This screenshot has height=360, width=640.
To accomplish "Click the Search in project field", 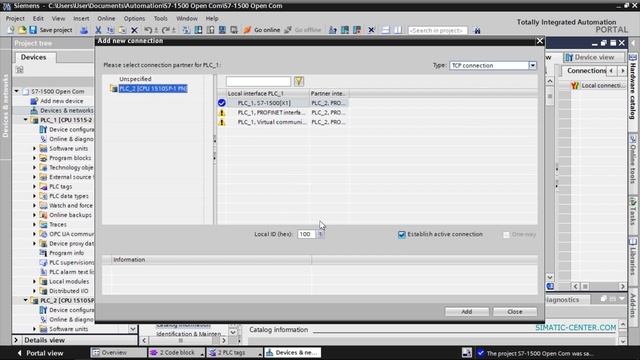I will [x=438, y=30].
